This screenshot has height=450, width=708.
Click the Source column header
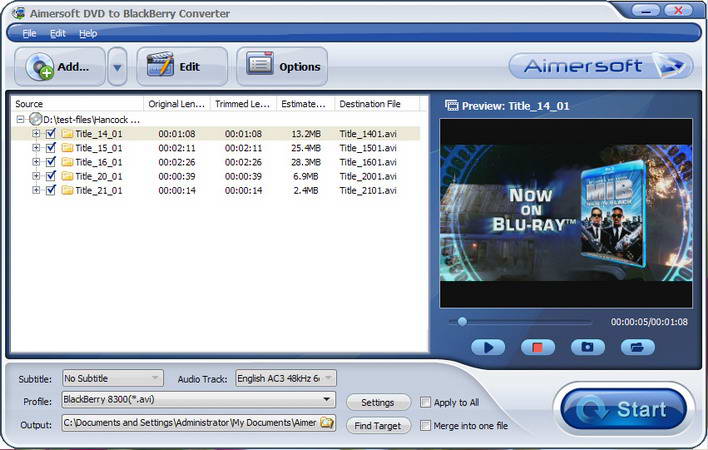coord(77,104)
